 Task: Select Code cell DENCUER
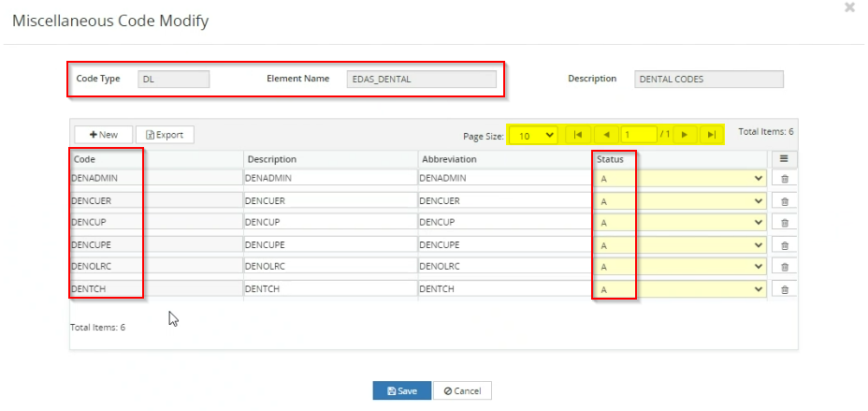click(x=156, y=201)
